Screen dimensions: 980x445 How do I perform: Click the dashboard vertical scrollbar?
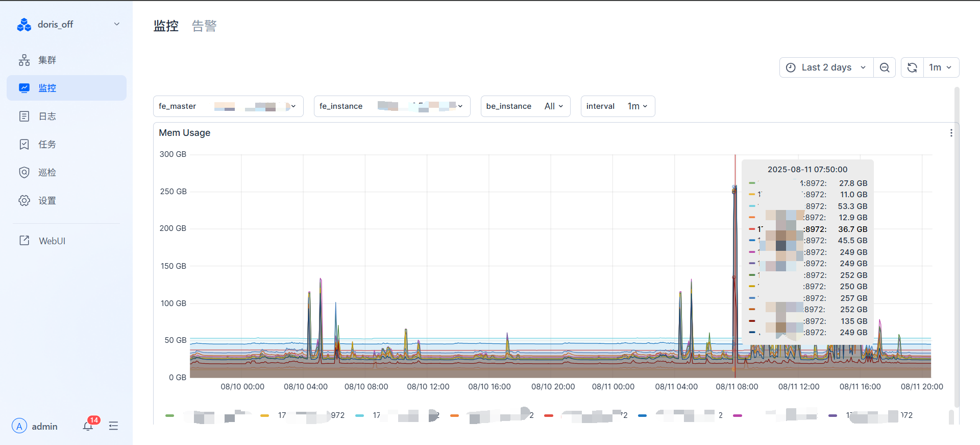click(957, 247)
